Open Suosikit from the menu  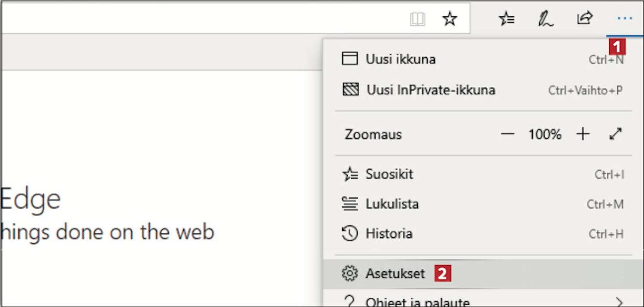pos(483,174)
